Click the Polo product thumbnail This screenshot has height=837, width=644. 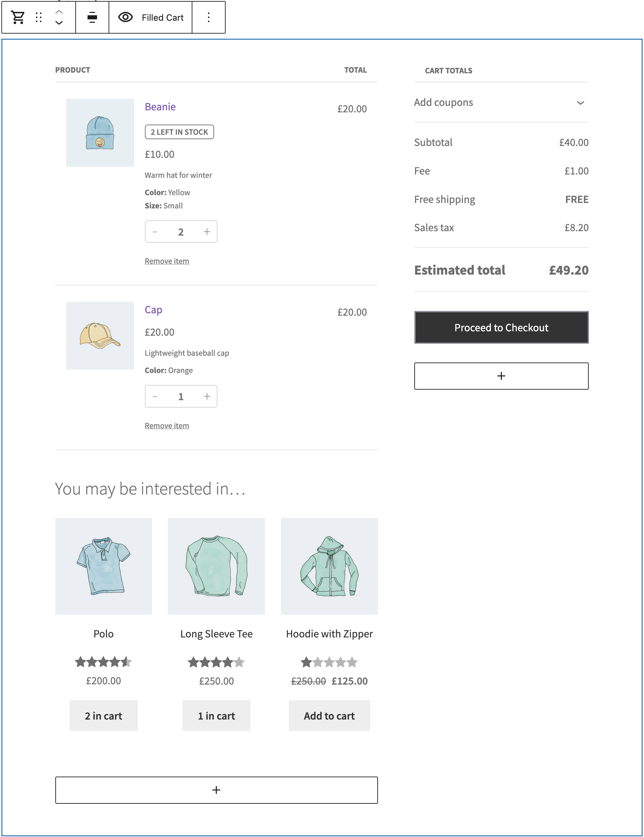[x=103, y=566]
